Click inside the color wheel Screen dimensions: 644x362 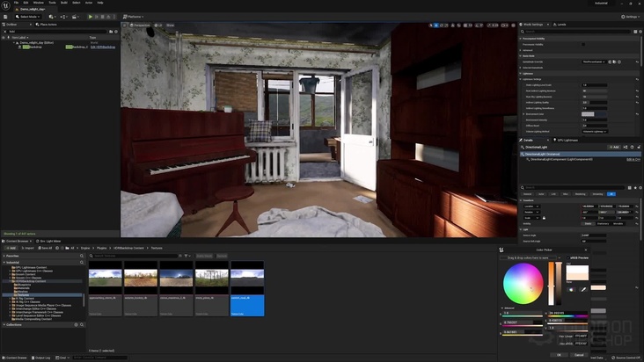point(523,283)
